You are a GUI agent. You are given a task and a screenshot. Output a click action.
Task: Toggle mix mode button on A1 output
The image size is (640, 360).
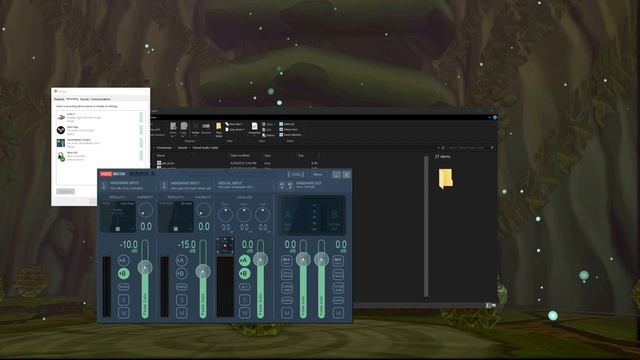click(287, 260)
